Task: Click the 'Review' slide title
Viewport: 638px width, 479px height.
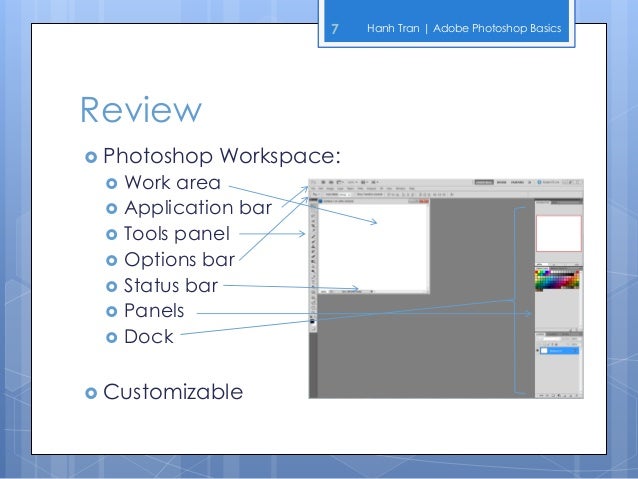Action: point(141,109)
